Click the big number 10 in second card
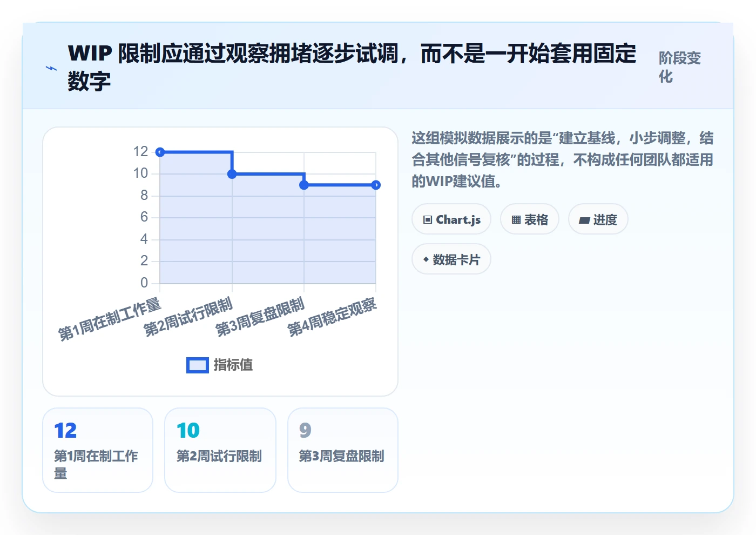 pos(188,431)
